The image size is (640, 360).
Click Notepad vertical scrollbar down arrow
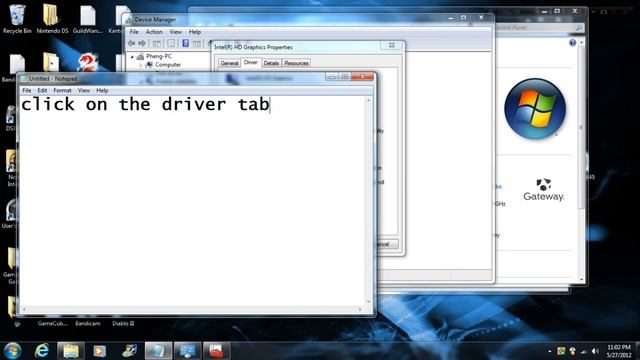coord(369,302)
